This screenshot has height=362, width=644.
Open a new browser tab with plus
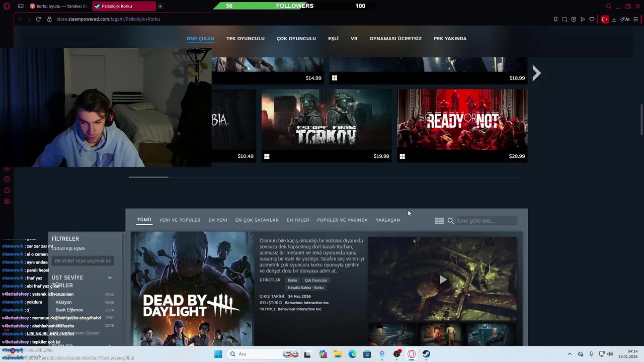point(160,6)
